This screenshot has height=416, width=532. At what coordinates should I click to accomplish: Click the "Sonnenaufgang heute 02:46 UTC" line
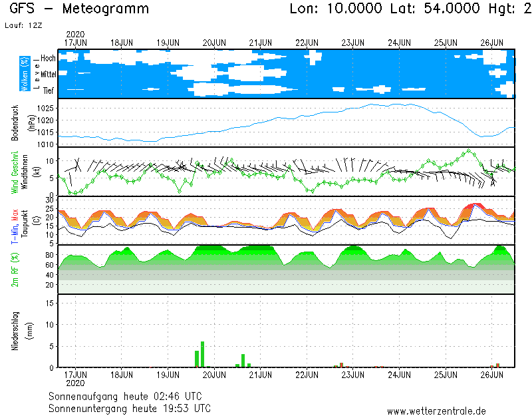click(x=125, y=396)
